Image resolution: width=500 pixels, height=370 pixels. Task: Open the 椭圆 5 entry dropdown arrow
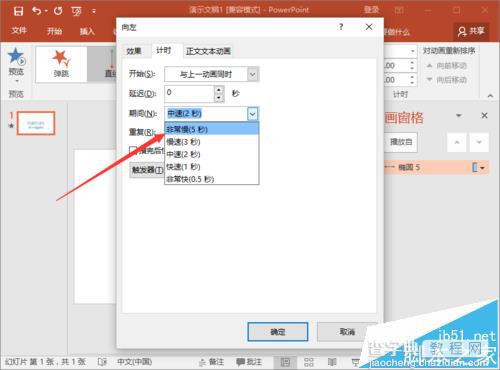(x=483, y=168)
